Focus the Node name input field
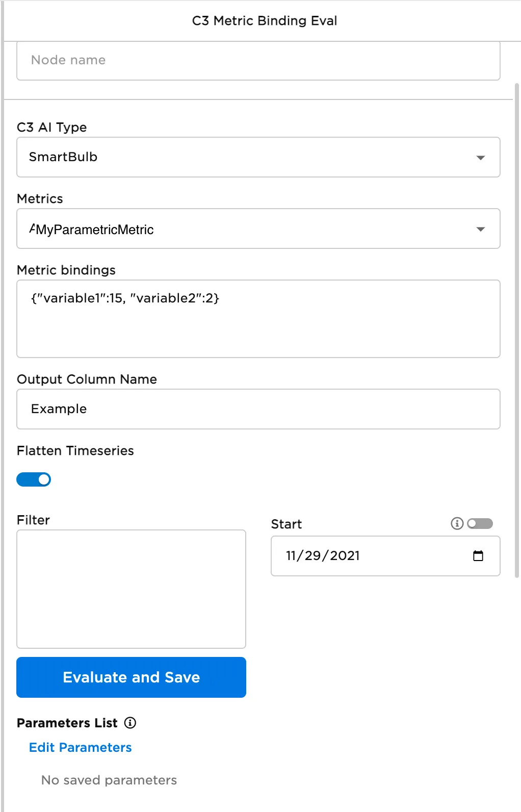521x812 pixels. point(258,60)
